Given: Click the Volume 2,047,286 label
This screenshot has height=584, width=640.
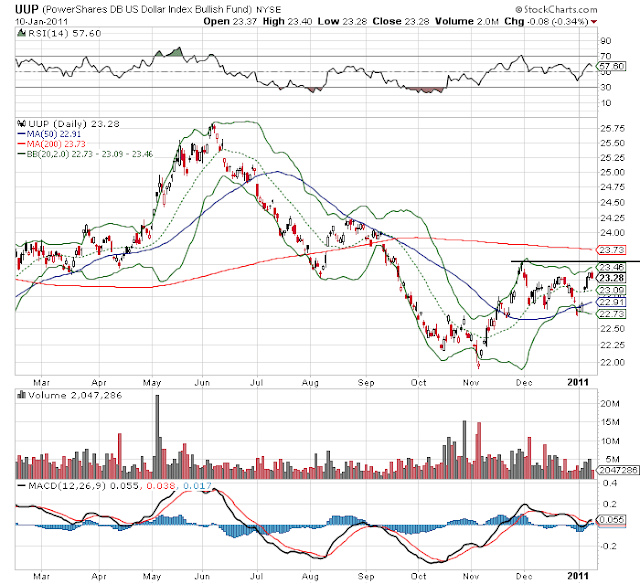Looking at the screenshot, I should tap(75, 395).
